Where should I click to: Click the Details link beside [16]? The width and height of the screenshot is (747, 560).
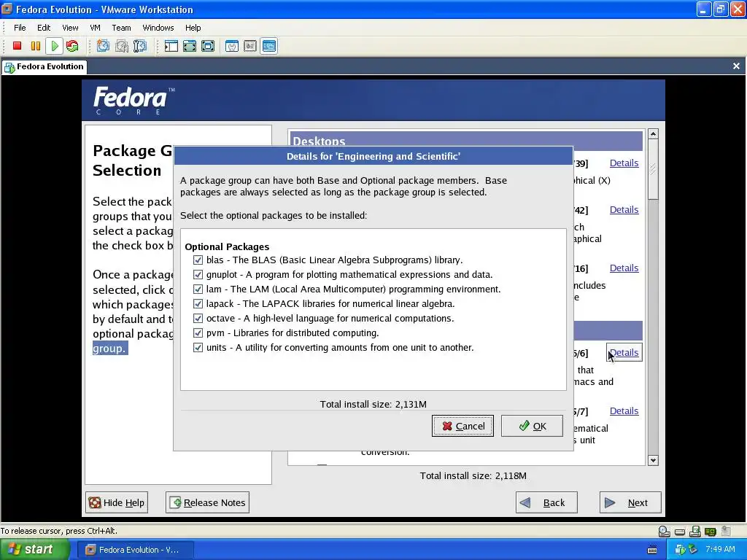[624, 268]
